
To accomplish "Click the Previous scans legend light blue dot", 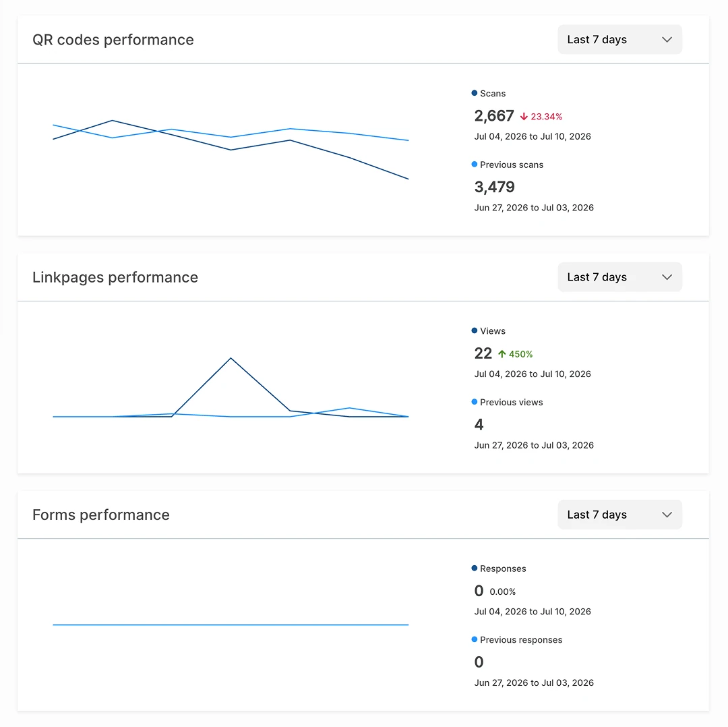I will point(474,164).
